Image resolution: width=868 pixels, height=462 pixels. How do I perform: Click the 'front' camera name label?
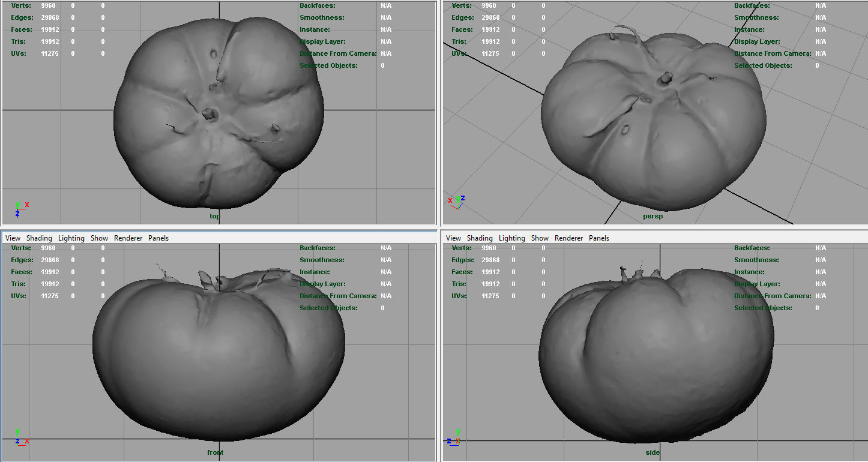tap(215, 452)
